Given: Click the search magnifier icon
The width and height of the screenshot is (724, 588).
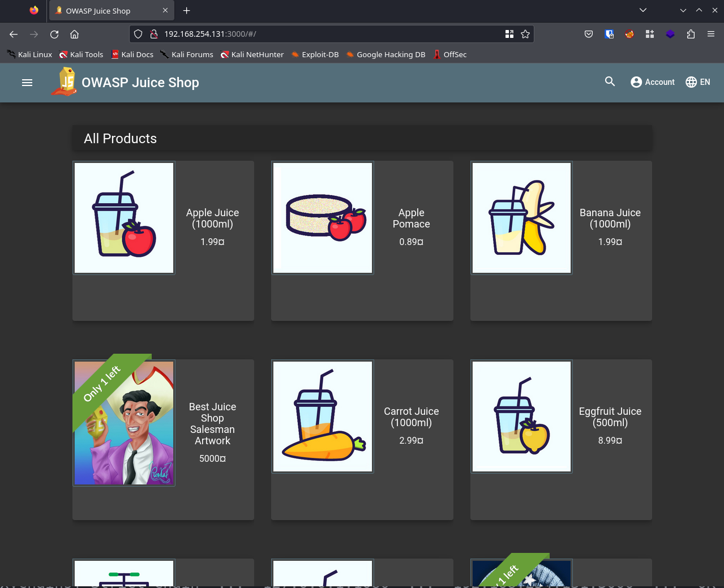Looking at the screenshot, I should point(610,82).
